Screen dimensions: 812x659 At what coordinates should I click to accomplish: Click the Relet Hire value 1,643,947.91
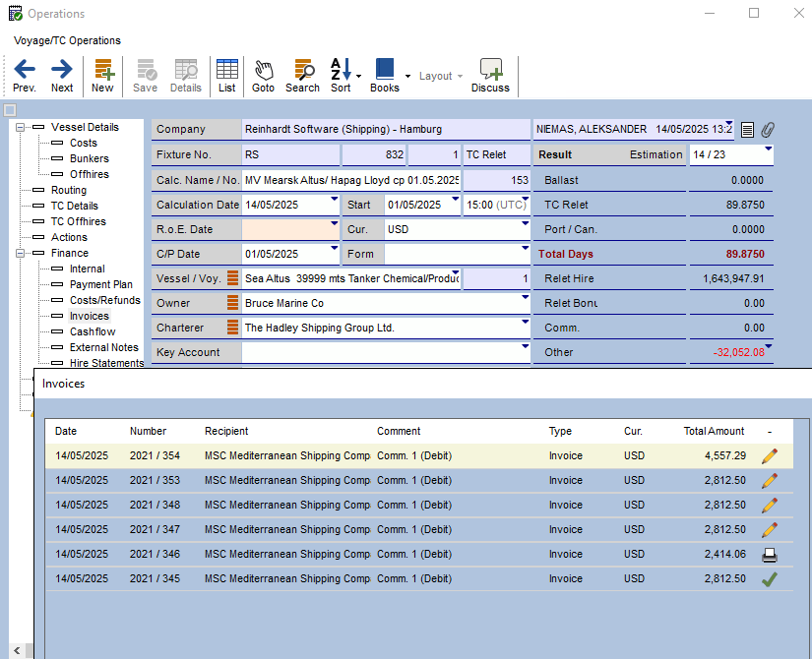click(733, 278)
